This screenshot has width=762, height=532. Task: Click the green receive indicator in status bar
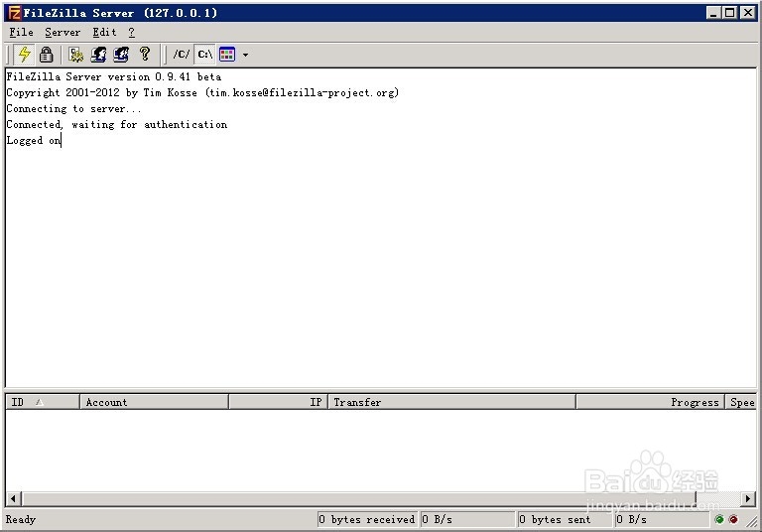pyautogui.click(x=719, y=519)
